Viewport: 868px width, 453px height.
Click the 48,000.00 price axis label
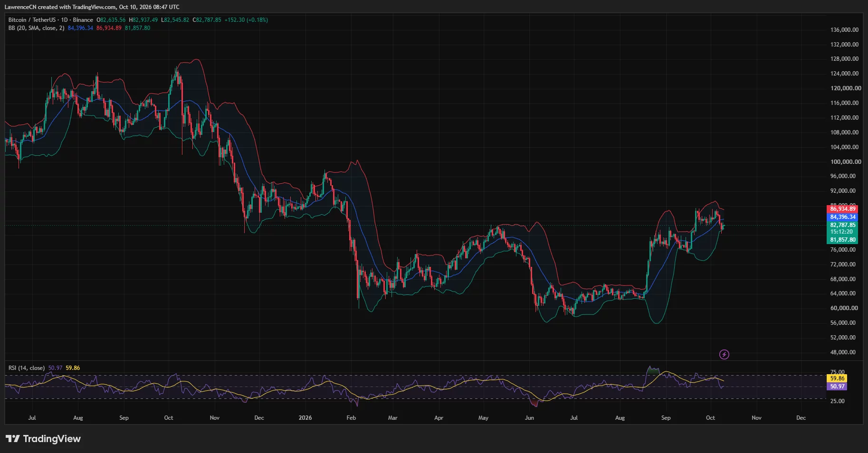(x=843, y=352)
